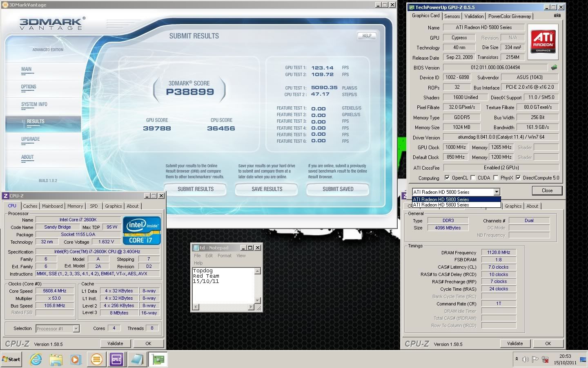Open the Memory tab in CPU-Z processor window
Viewport: 588px width, 368px height.
[x=75, y=206]
